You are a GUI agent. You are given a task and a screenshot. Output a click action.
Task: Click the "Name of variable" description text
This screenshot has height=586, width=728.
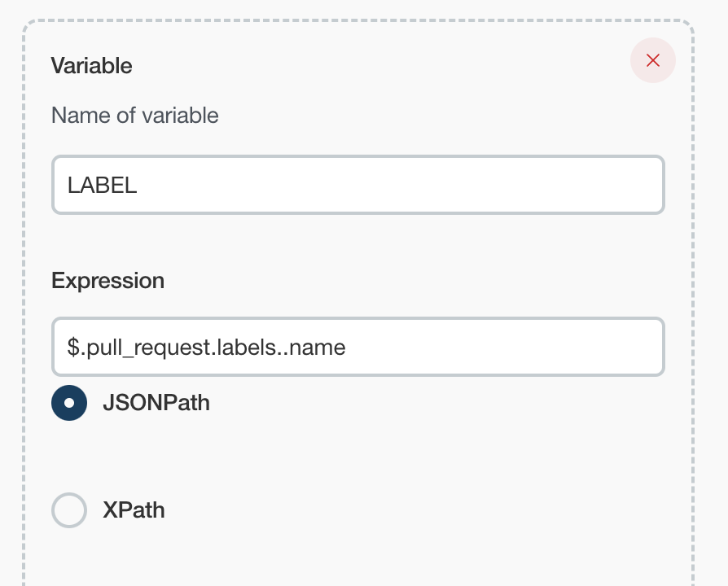134,116
